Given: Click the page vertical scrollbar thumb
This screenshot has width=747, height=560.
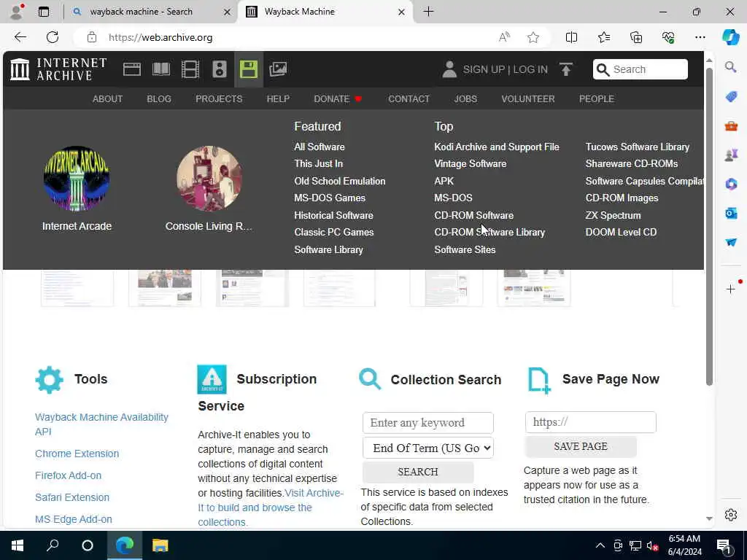Looking at the screenshot, I should [709, 226].
